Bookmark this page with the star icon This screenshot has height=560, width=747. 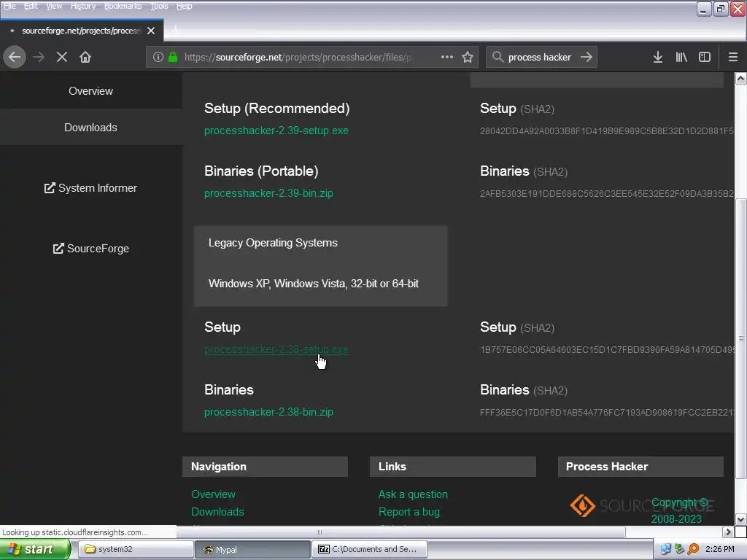pyautogui.click(x=468, y=57)
